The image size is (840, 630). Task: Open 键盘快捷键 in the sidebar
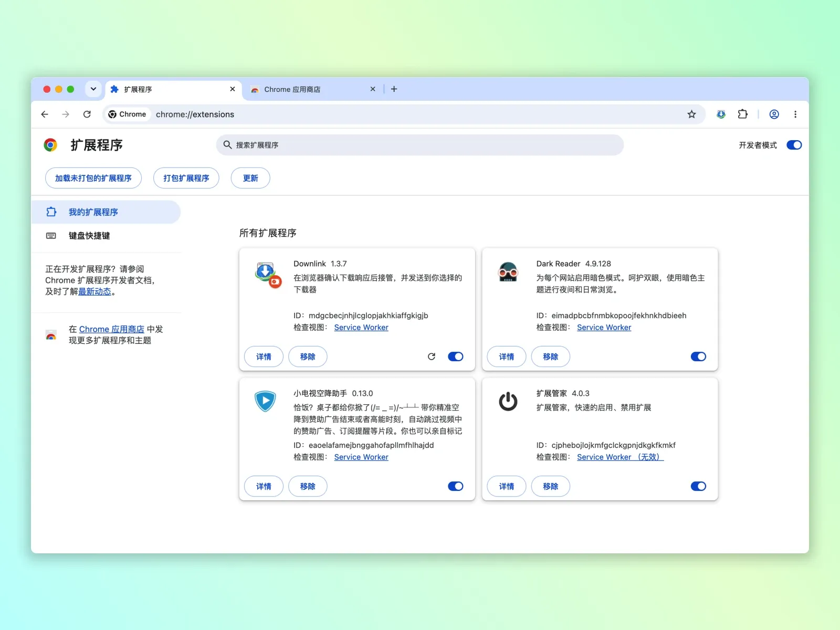pos(106,236)
